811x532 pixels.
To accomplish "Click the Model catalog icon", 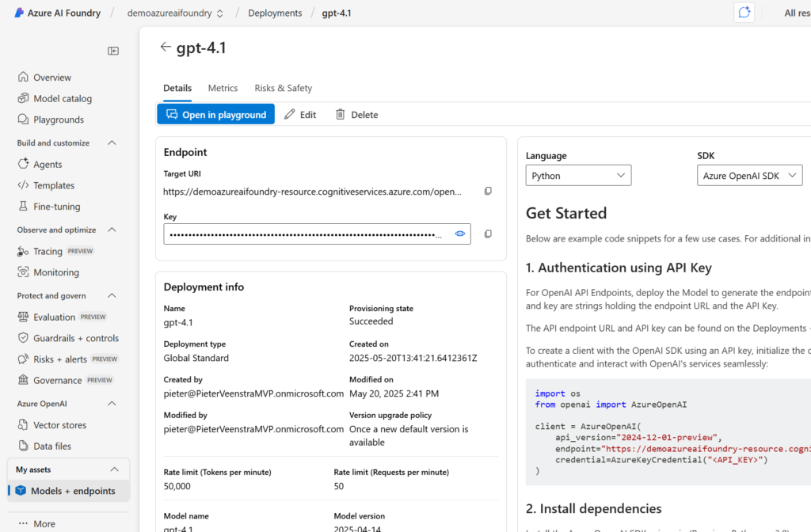I will (x=23, y=98).
